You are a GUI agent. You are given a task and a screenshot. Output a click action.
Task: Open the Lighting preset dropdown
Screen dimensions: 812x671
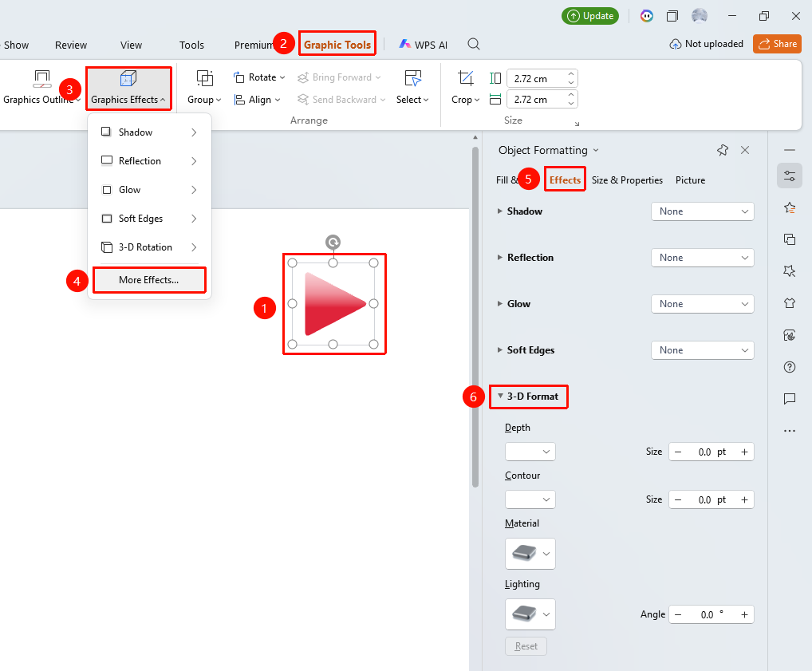tap(530, 614)
